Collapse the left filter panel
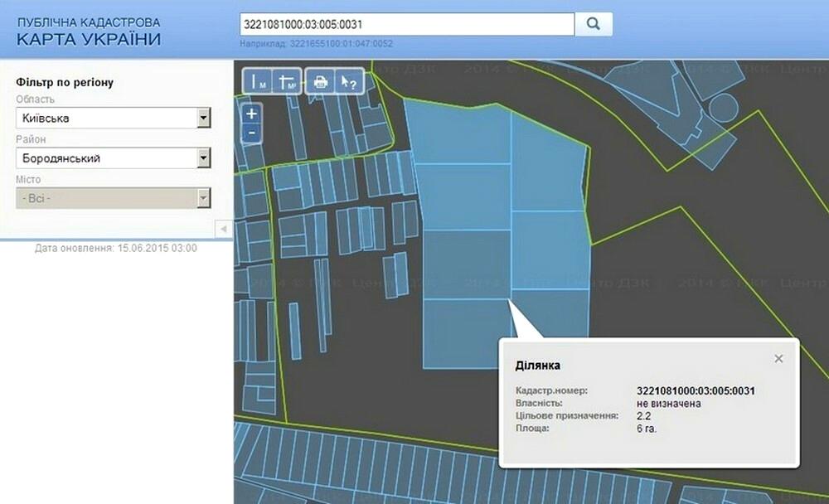Screen dimensions: 829x504 (222, 228)
